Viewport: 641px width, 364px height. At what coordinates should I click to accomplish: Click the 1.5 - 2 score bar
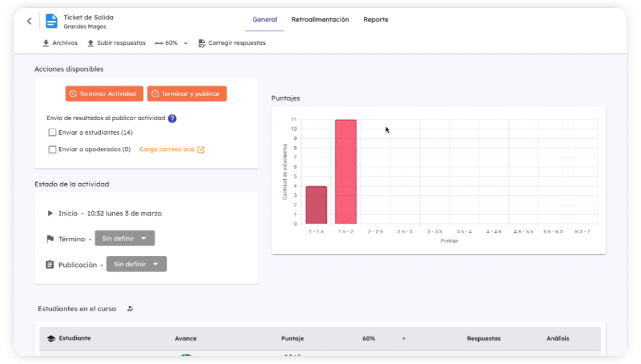346,172
